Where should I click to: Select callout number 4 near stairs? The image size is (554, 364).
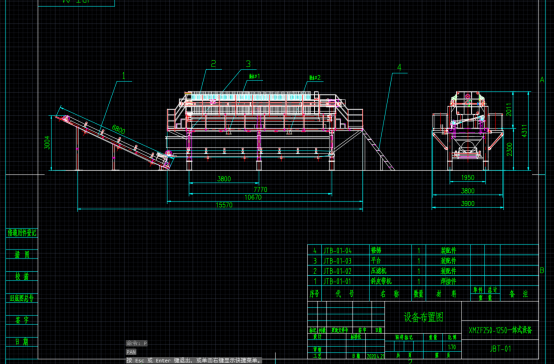(399, 67)
